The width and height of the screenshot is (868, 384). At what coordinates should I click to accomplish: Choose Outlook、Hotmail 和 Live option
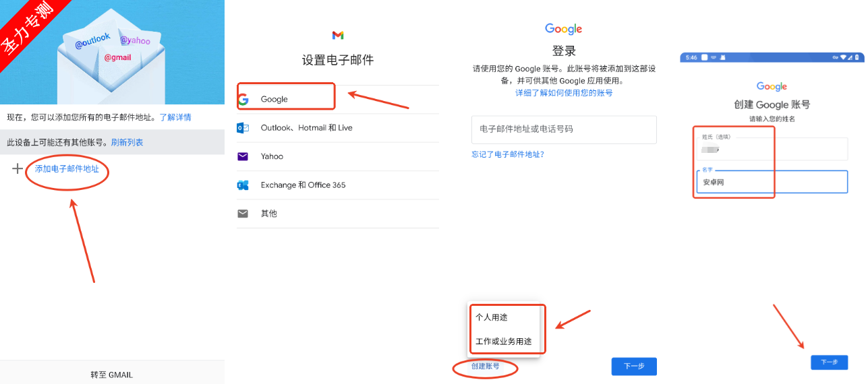tap(307, 128)
